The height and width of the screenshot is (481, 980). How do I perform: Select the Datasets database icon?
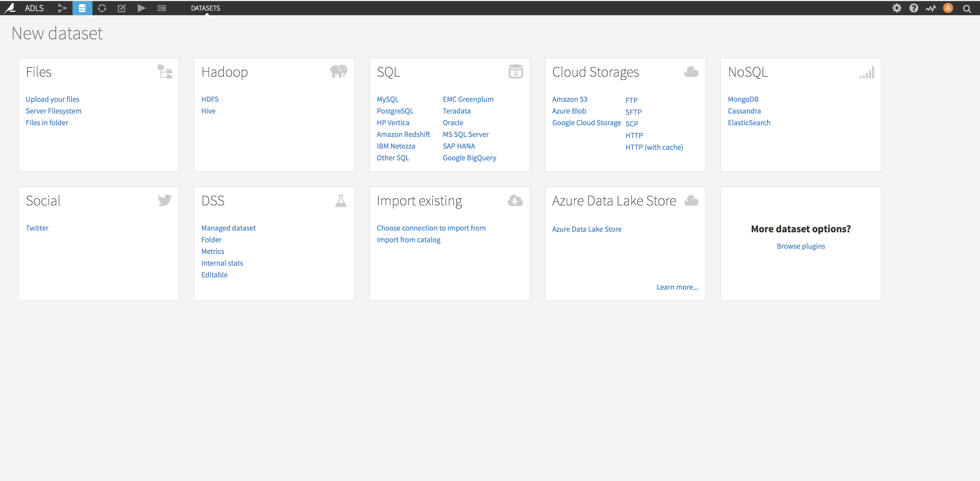pyautogui.click(x=82, y=8)
